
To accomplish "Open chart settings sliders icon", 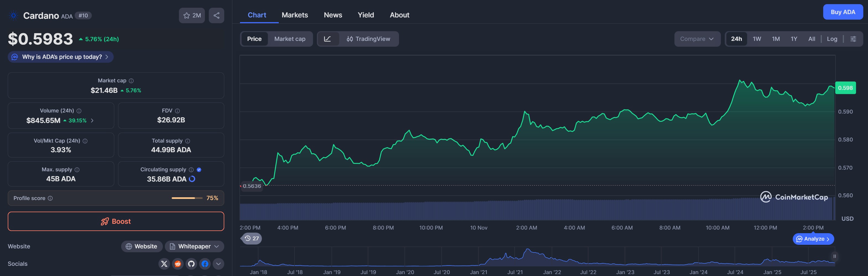I will click(853, 39).
